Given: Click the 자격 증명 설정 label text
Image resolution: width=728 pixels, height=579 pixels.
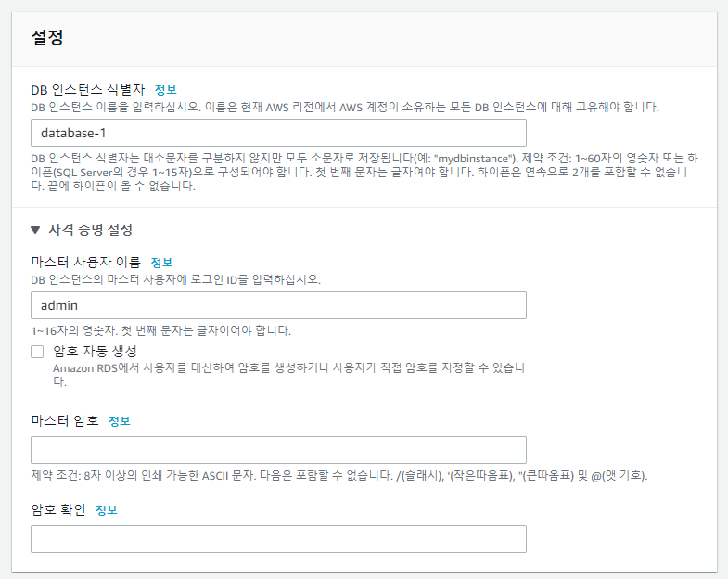Looking at the screenshot, I should (x=91, y=229).
